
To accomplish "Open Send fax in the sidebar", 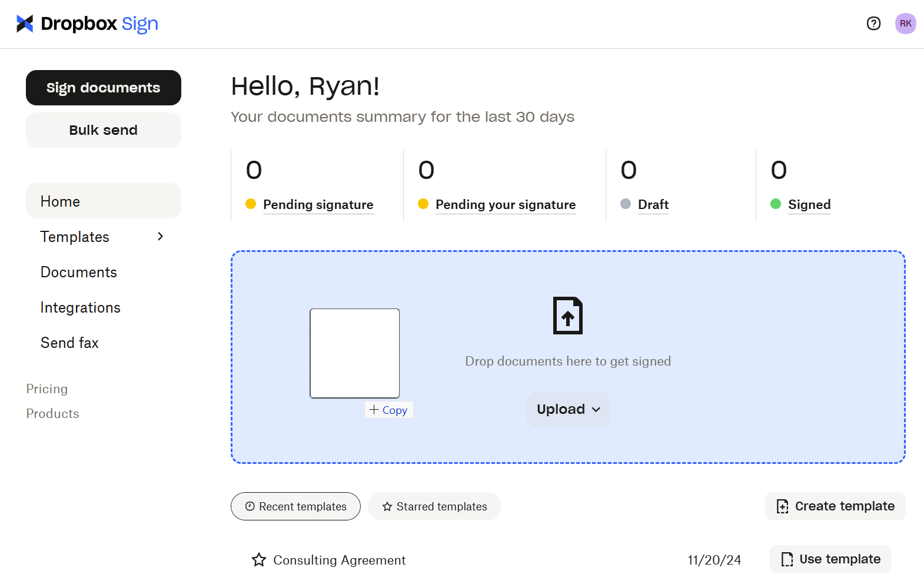I will (x=69, y=343).
